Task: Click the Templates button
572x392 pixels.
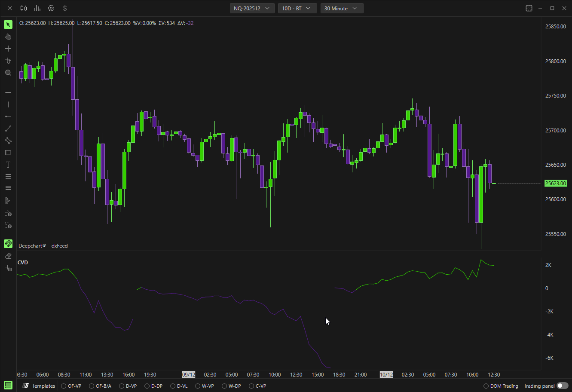Action: (x=40, y=386)
